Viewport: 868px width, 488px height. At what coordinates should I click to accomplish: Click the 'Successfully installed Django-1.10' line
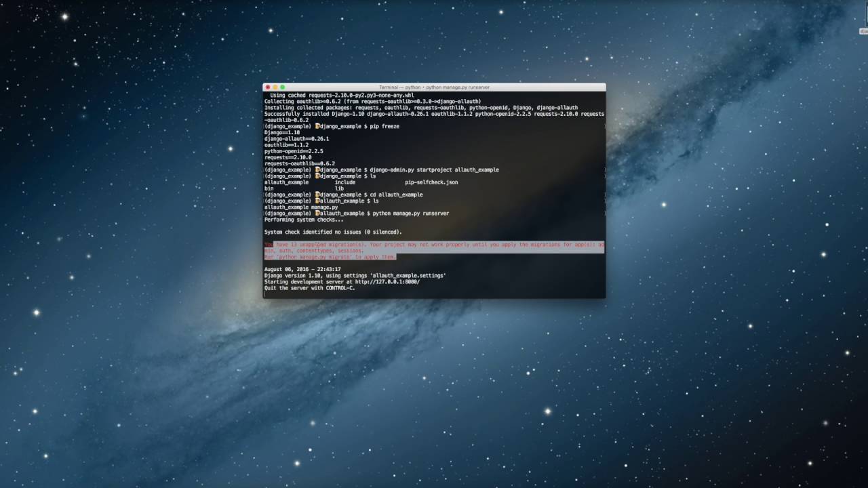(x=434, y=114)
